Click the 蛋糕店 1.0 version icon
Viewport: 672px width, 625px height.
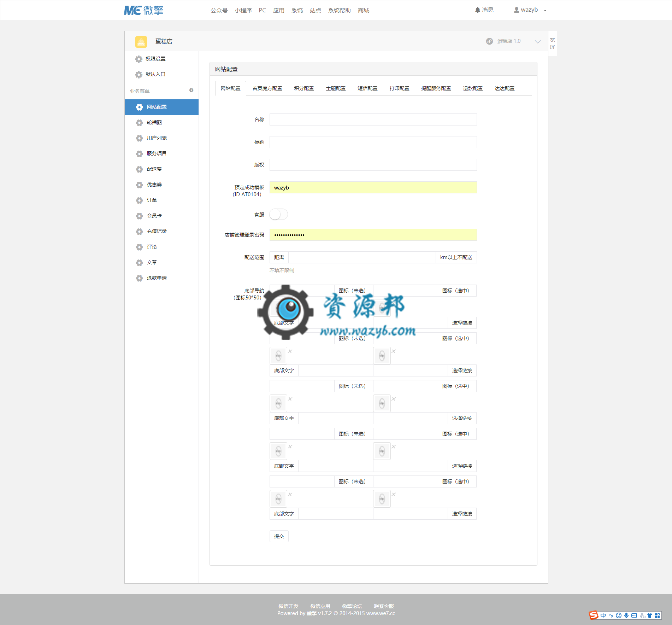[x=489, y=41]
